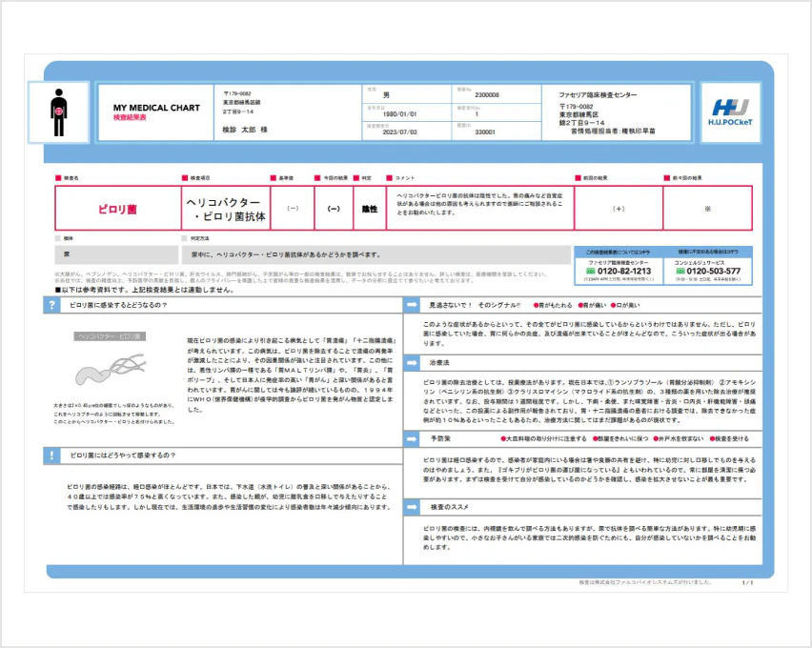
Task: Click the reference value (−) cell
Action: 293,209
